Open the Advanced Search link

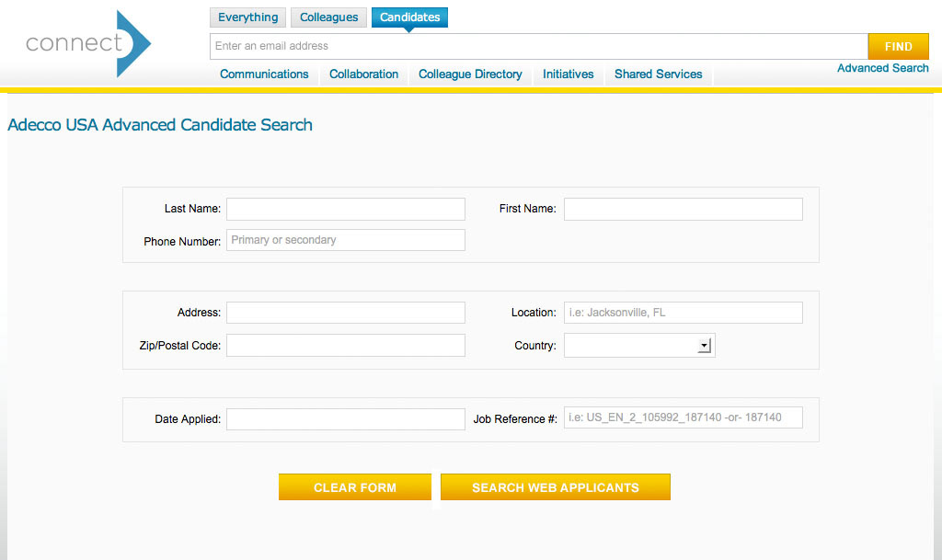click(x=882, y=68)
